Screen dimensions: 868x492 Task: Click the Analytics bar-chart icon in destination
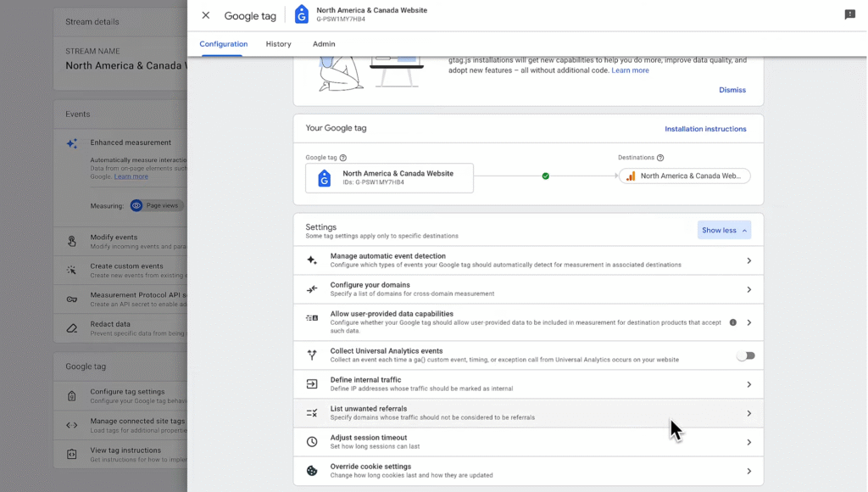click(x=631, y=176)
